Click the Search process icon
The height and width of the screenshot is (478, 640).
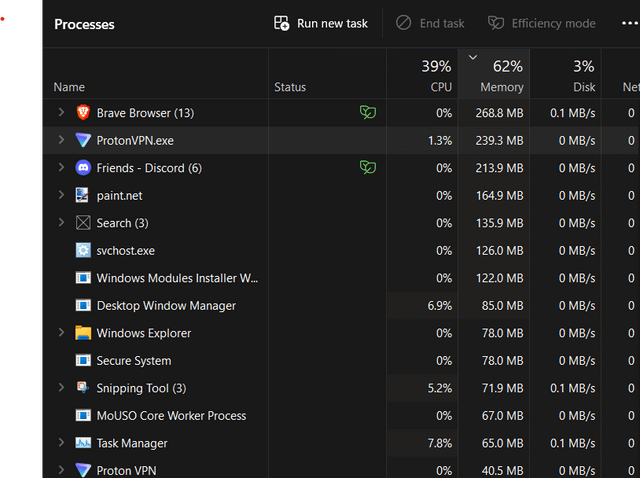(x=83, y=223)
